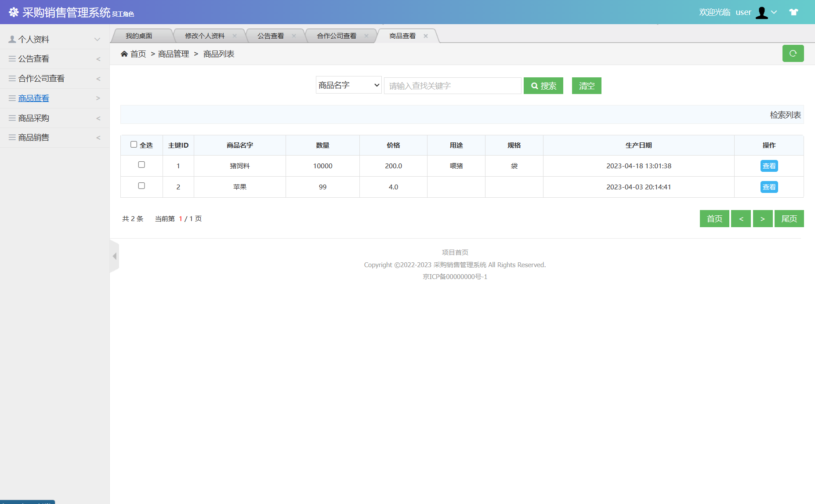815x504 pixels.
Task: Check the 全选 select-all checkbox
Action: point(133,144)
